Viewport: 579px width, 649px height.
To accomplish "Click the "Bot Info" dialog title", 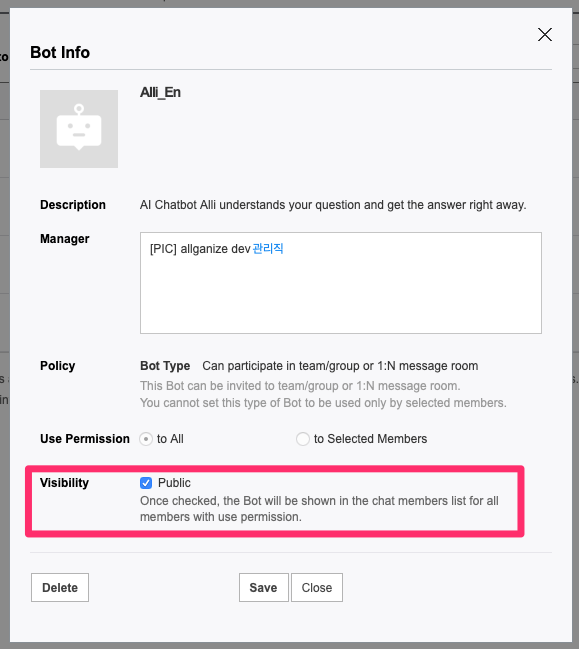I will point(60,53).
